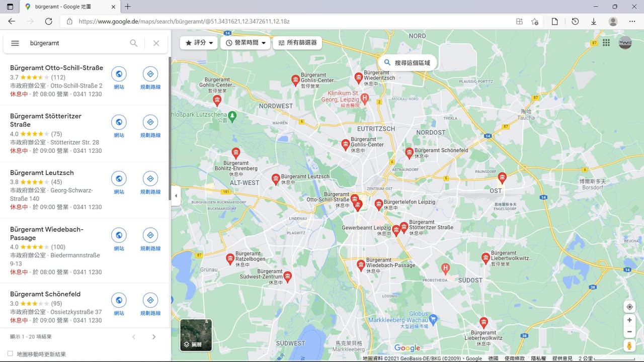The height and width of the screenshot is (362, 644).
Task: Click Bürgertelefon Leipzig map pin
Action: [379, 204]
